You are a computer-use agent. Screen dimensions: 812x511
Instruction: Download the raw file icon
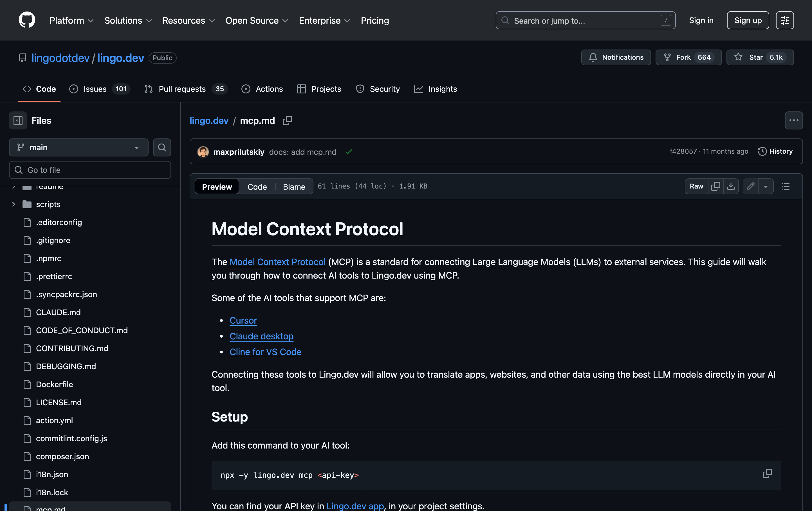coord(731,186)
